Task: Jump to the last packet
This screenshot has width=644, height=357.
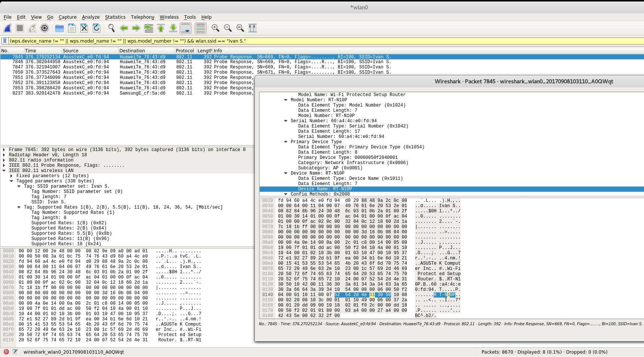Action: pos(173,28)
